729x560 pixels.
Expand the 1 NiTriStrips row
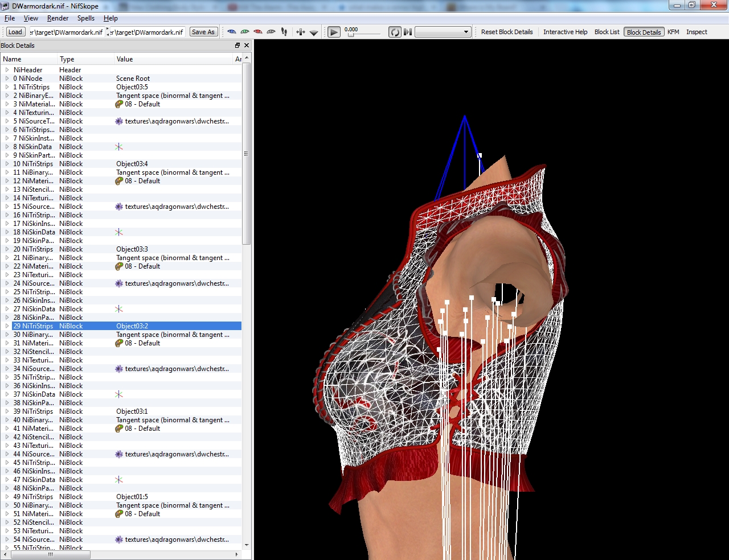pos(7,87)
